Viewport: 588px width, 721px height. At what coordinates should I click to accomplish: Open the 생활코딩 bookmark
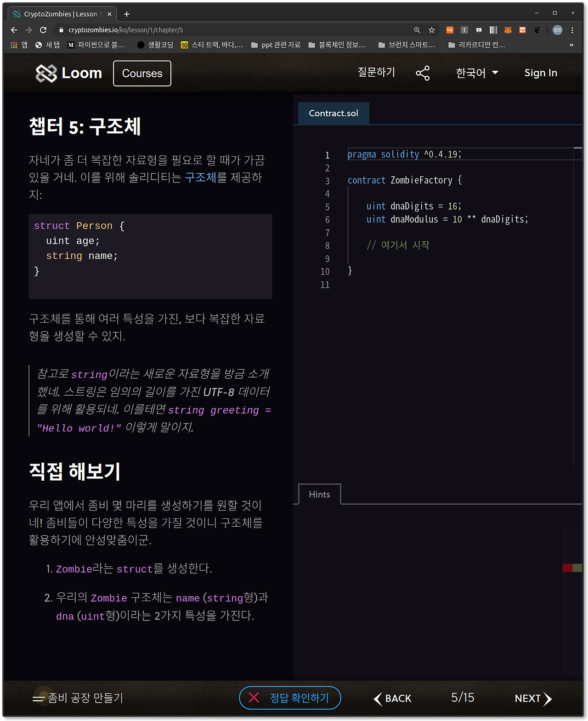click(155, 45)
